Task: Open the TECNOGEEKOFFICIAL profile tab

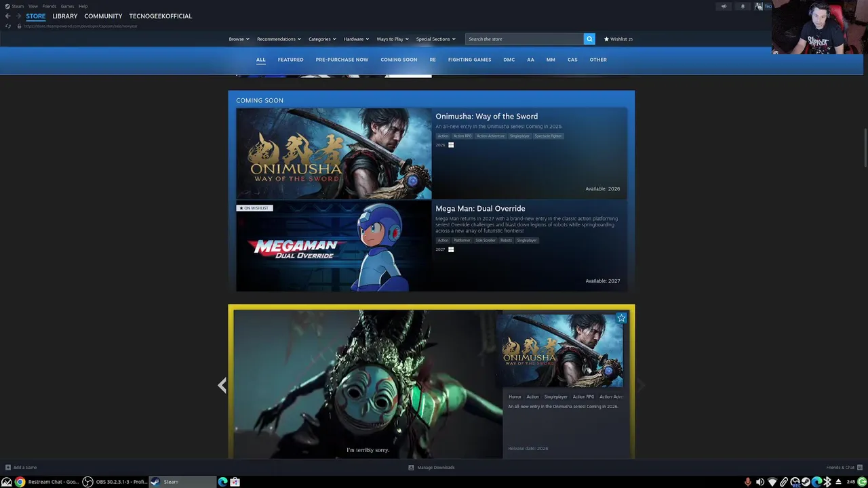Action: (x=161, y=16)
